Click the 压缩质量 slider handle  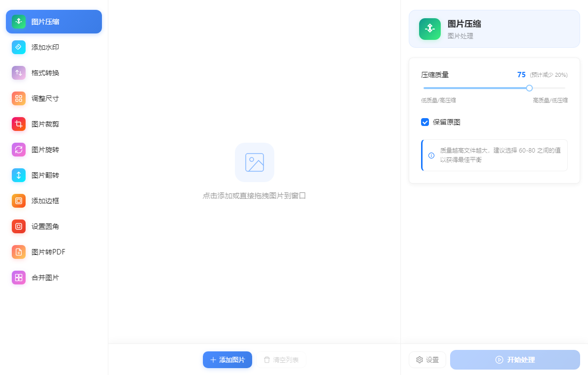(529, 88)
